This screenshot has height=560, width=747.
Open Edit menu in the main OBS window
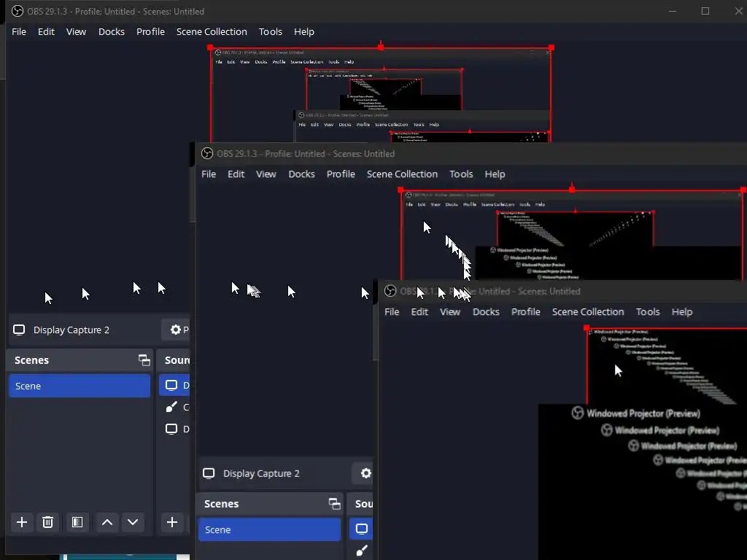tap(46, 31)
